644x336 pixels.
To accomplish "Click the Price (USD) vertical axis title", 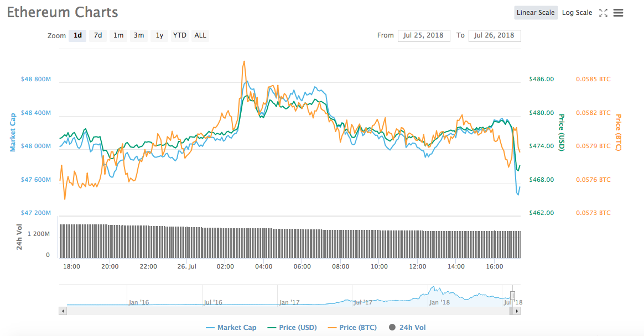I will click(x=562, y=132).
